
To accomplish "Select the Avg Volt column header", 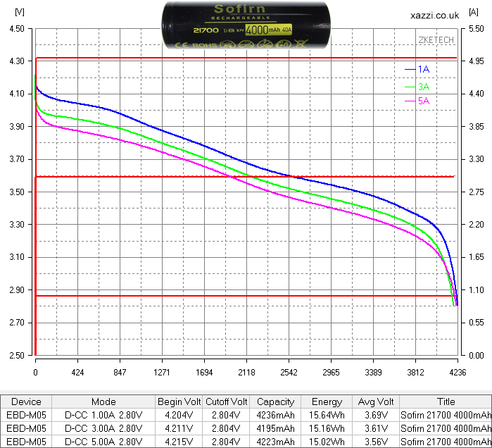I will (x=376, y=402).
